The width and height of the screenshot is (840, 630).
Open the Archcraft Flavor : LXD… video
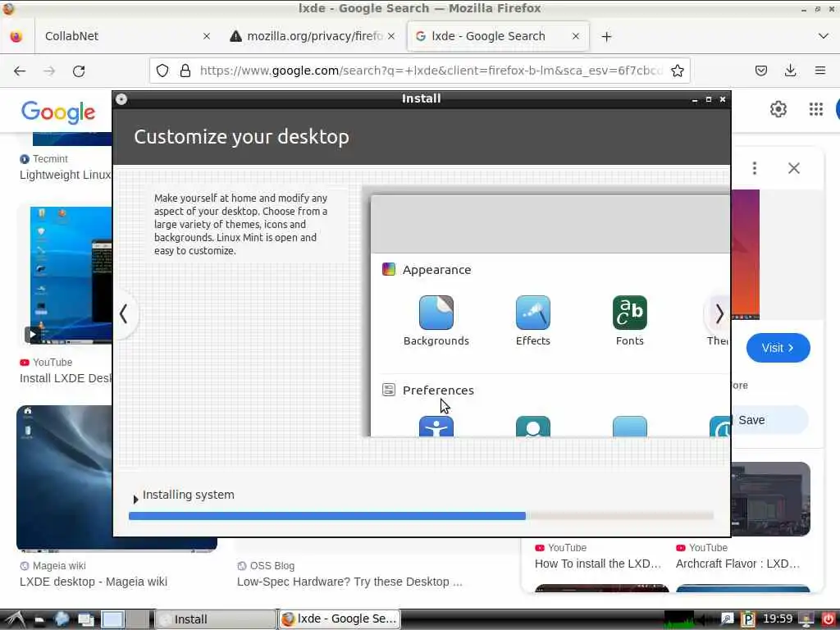click(x=737, y=564)
